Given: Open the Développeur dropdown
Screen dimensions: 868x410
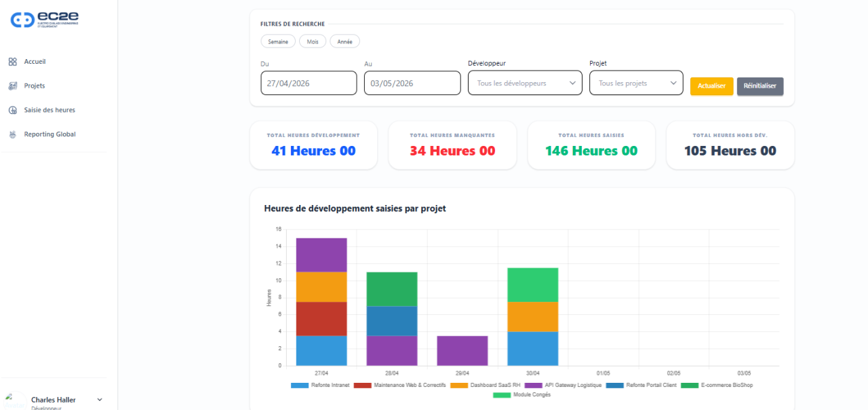Looking at the screenshot, I should click(x=525, y=83).
